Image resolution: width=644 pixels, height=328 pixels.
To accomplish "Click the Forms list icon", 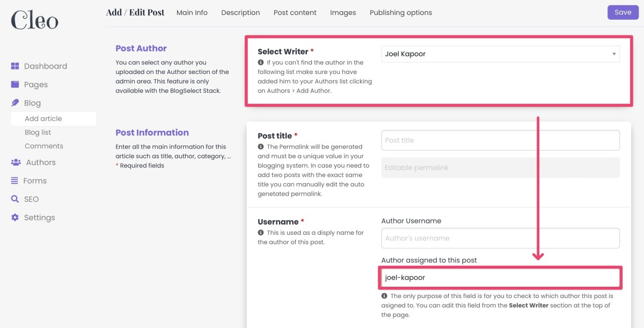I will click(14, 181).
